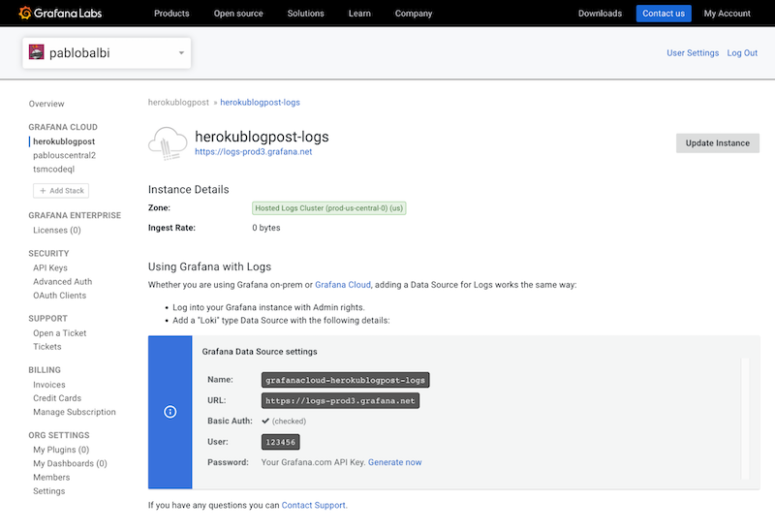Click the Grafana Labs logo

60,14
